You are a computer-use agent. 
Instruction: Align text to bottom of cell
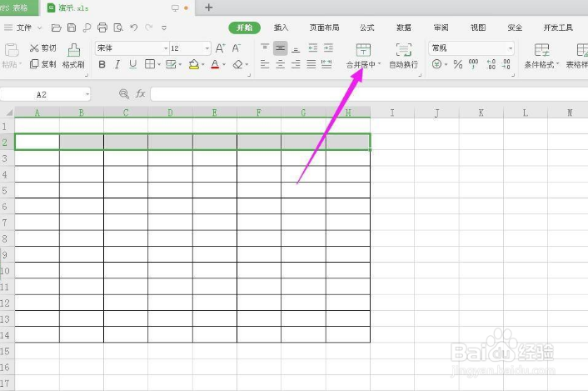pyautogui.click(x=296, y=48)
